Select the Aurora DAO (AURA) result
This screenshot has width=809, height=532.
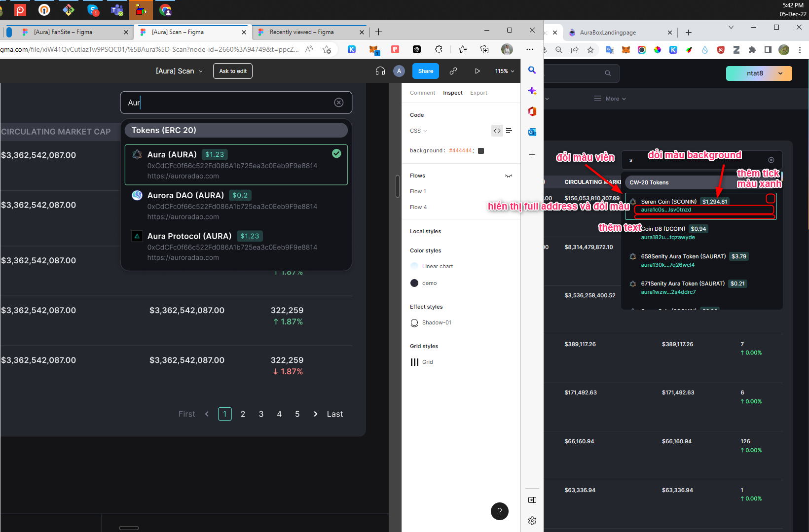236,206
